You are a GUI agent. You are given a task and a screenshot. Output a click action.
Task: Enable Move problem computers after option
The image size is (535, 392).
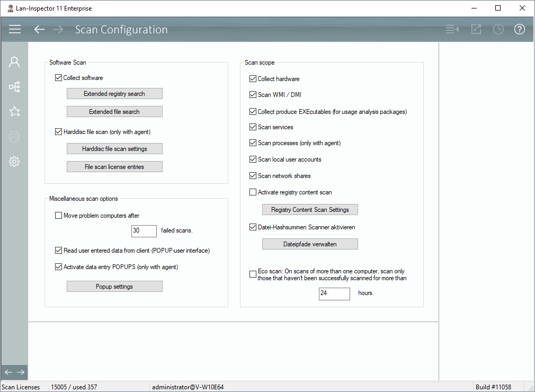pos(59,216)
